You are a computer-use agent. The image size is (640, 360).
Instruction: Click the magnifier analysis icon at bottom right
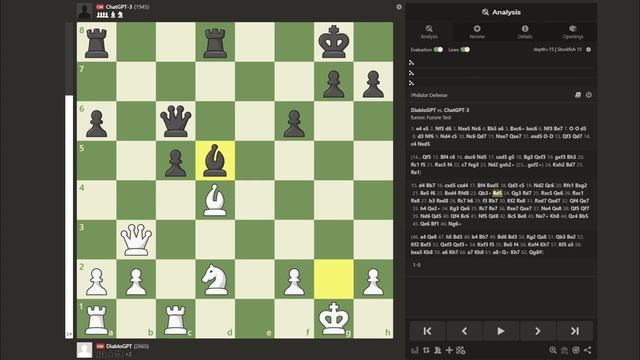click(x=553, y=350)
